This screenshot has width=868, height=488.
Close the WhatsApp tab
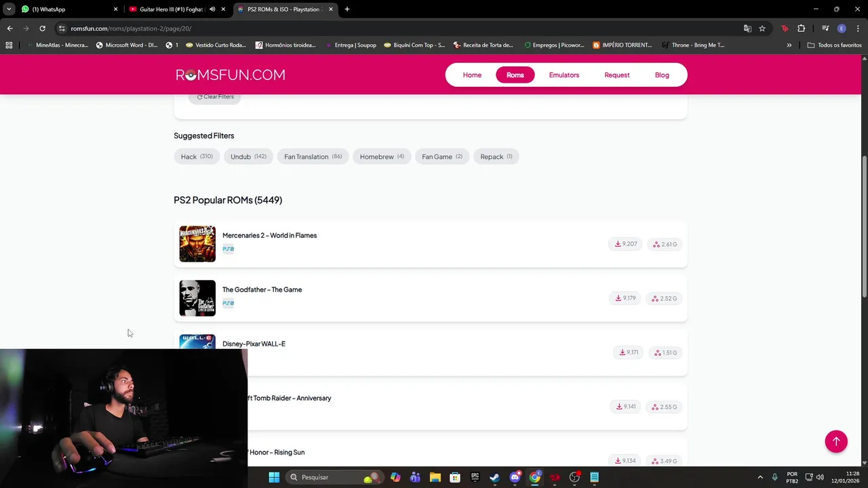(115, 9)
